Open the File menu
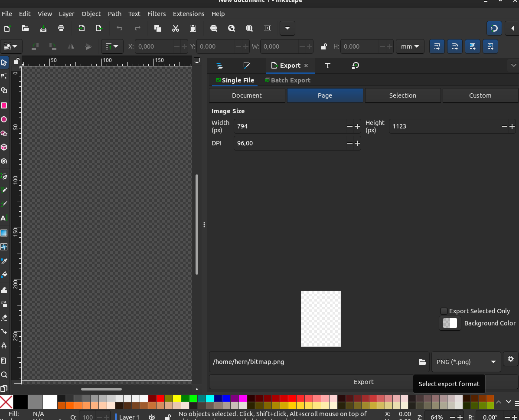Viewport: 519px width, 420px height. click(7, 13)
